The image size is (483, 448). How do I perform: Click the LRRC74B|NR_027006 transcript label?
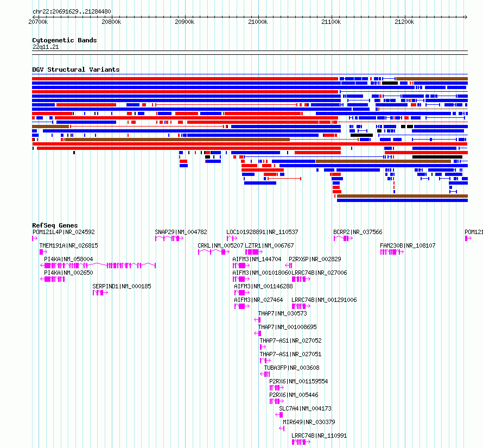pyautogui.click(x=319, y=273)
